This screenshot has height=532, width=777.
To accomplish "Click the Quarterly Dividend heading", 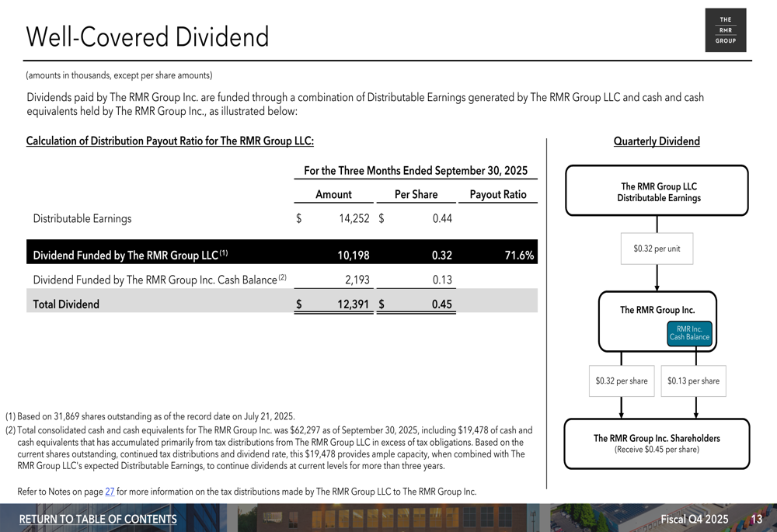I will (657, 141).
